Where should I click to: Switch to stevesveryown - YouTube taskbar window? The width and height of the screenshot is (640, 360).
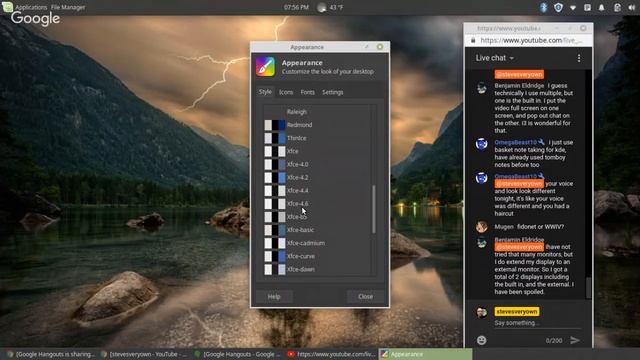coord(144,354)
